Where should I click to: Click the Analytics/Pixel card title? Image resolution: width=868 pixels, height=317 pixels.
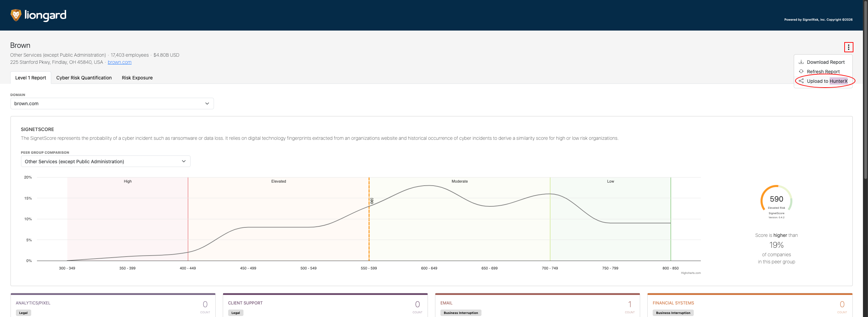tap(33, 303)
